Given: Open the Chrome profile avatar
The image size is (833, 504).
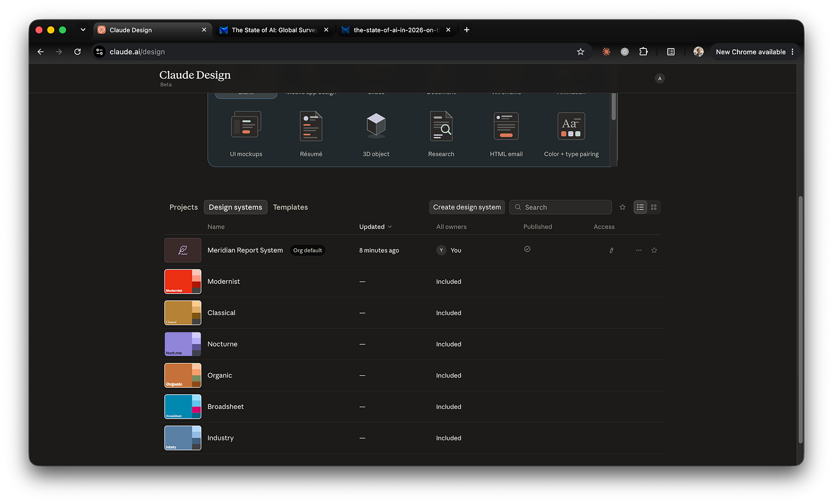Looking at the screenshot, I should click(699, 51).
